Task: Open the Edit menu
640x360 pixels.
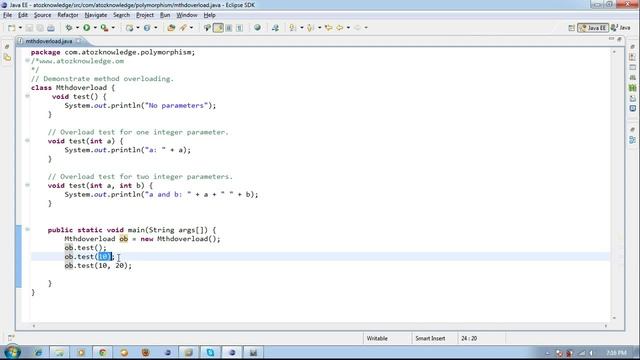Action: click(23, 15)
